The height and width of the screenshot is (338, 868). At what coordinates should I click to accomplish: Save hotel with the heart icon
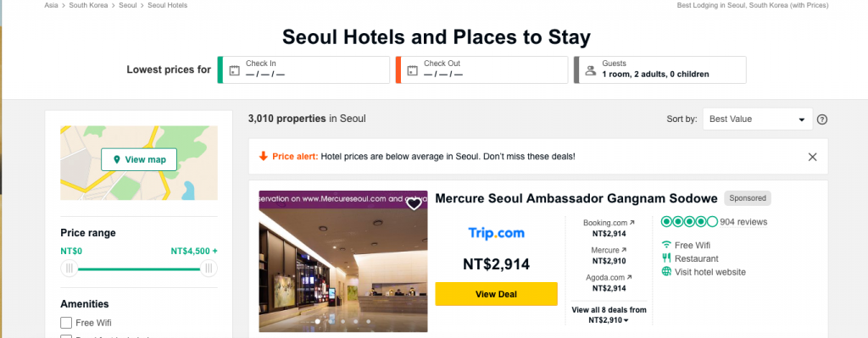tap(414, 204)
